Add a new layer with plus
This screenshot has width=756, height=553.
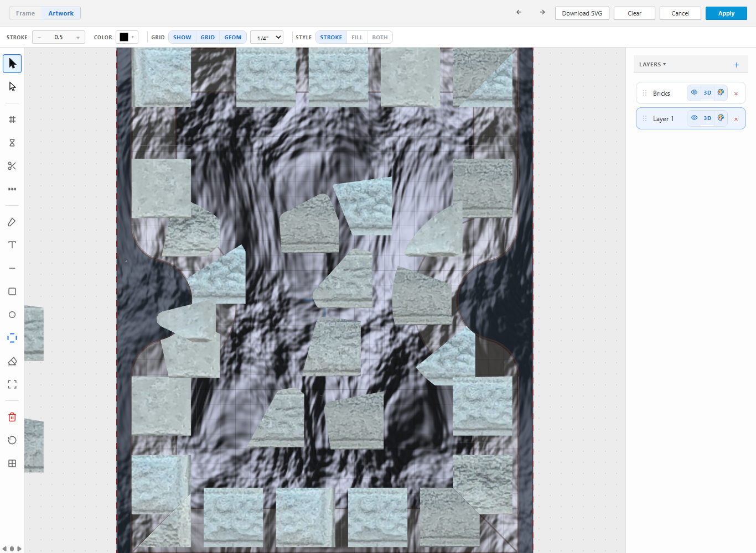pos(737,65)
